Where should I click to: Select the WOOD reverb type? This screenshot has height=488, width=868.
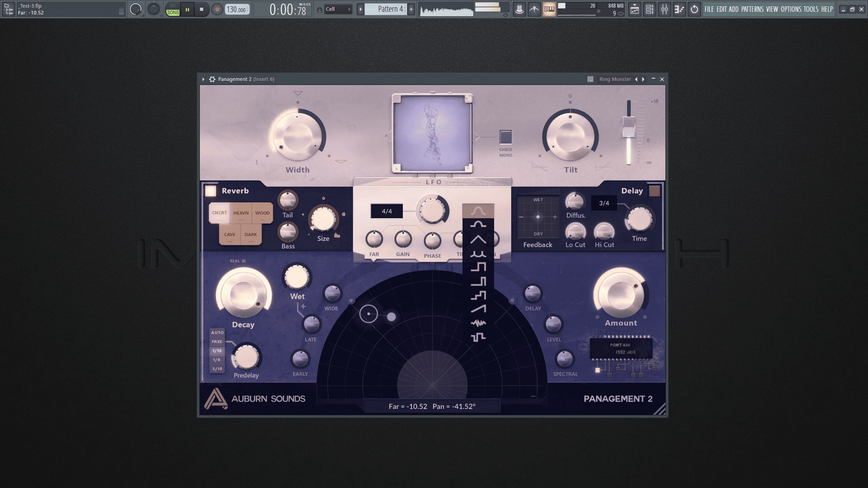[262, 213]
